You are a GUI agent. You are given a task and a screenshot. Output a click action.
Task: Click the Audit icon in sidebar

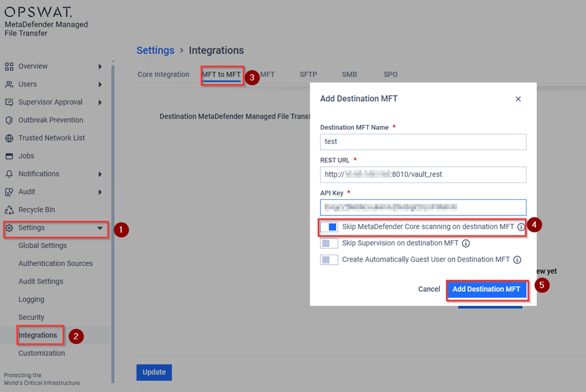pos(10,192)
